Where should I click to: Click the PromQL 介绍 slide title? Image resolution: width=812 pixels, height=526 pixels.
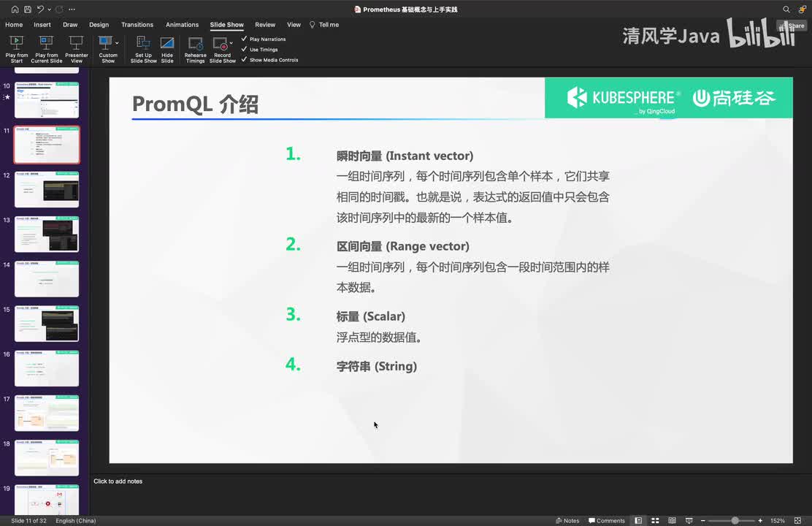(195, 104)
